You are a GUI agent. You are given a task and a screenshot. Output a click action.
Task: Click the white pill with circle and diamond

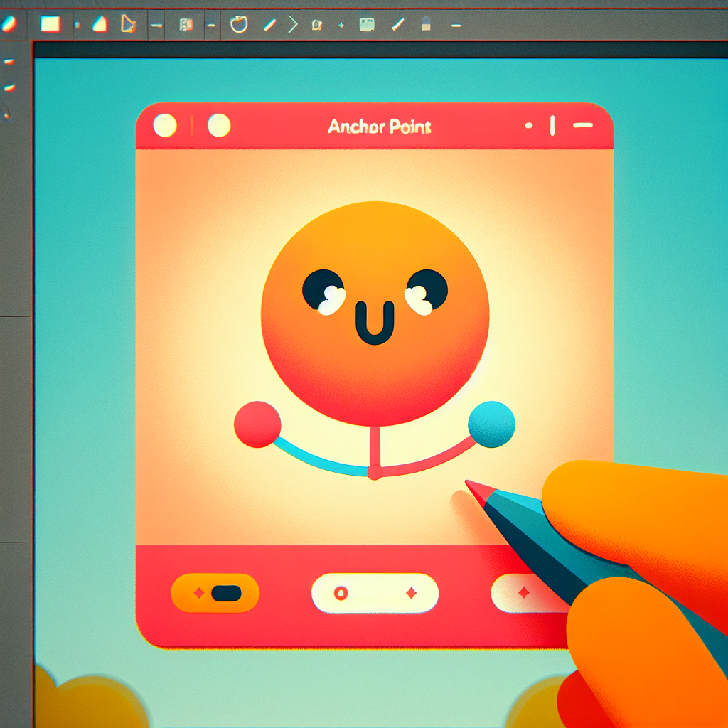(375, 593)
